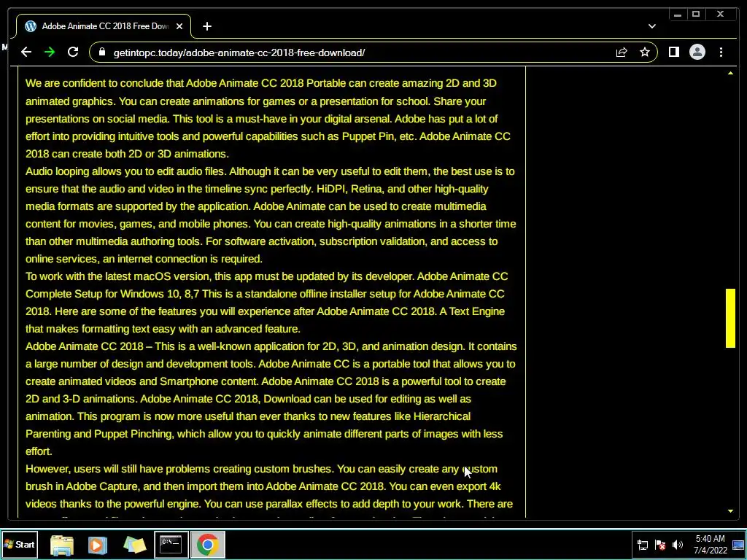The image size is (747, 560).
Task: Click paragraph line starting 'We are confident to conclude'
Action: coord(261,83)
